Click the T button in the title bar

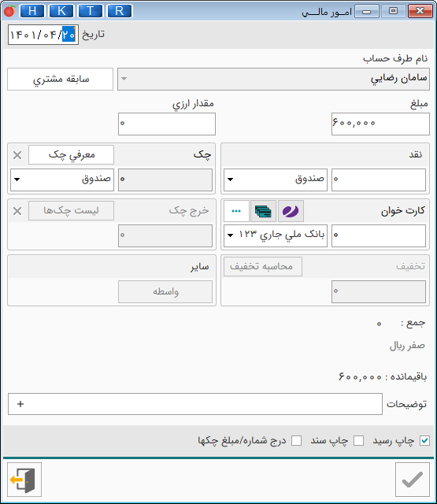coord(91,11)
